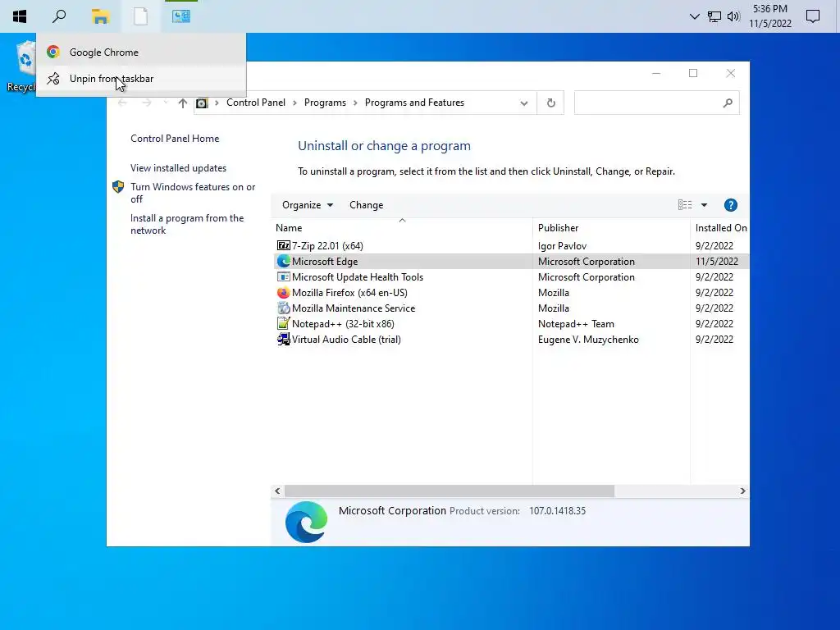Click the Programs and Features breadcrumb
The image size is (840, 630).
(414, 103)
